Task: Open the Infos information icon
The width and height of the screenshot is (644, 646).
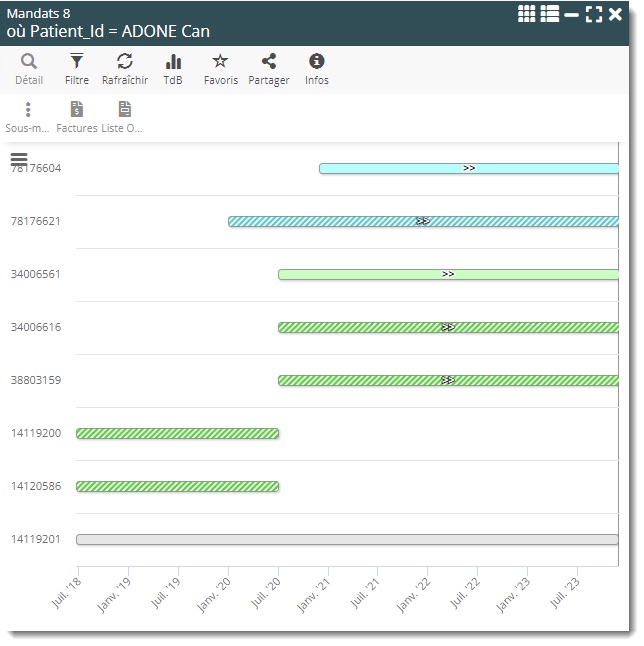Action: pyautogui.click(x=317, y=62)
